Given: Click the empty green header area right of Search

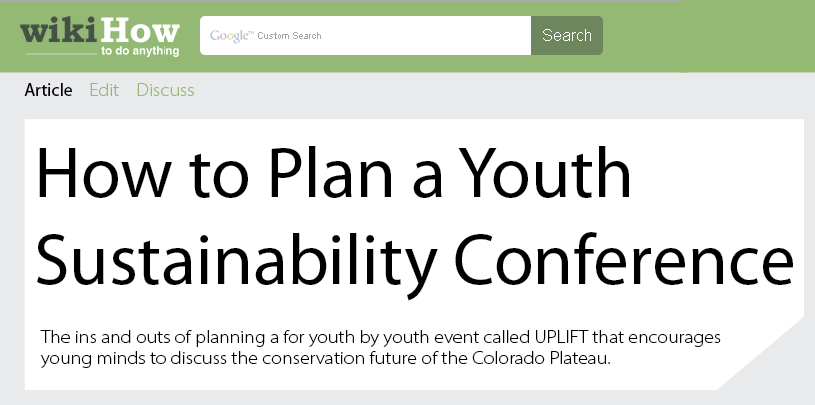Looking at the screenshot, I should [709, 36].
